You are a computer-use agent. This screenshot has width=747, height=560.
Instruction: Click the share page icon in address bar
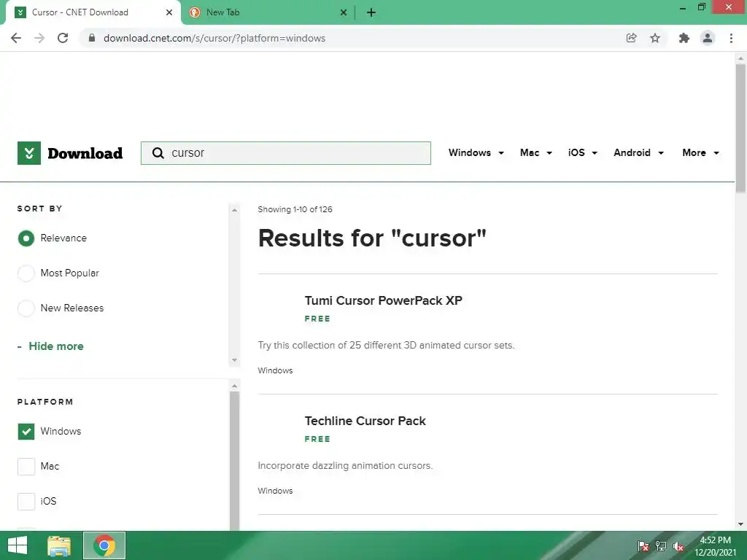coord(631,38)
